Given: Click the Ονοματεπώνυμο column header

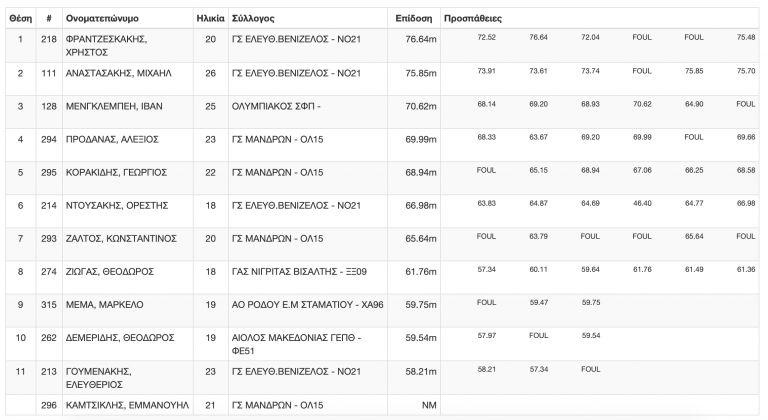Looking at the screenshot, I should pyautogui.click(x=102, y=19).
